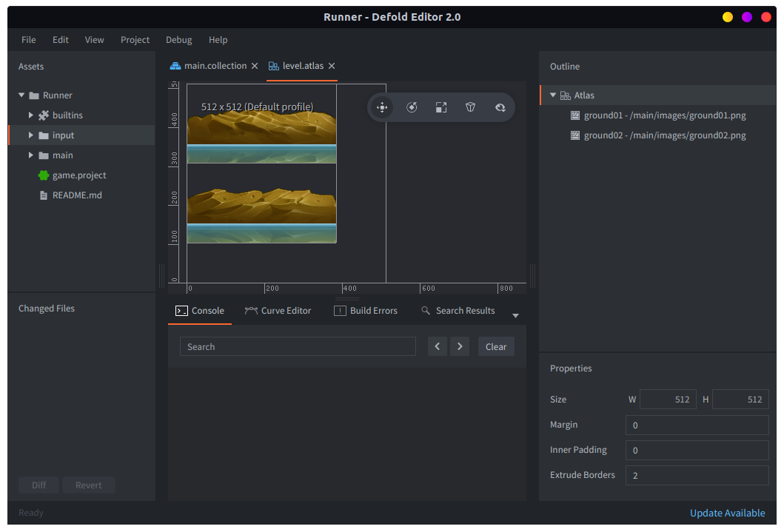Click the yellow window control dot
This screenshot has height=532, width=784.
[x=726, y=16]
